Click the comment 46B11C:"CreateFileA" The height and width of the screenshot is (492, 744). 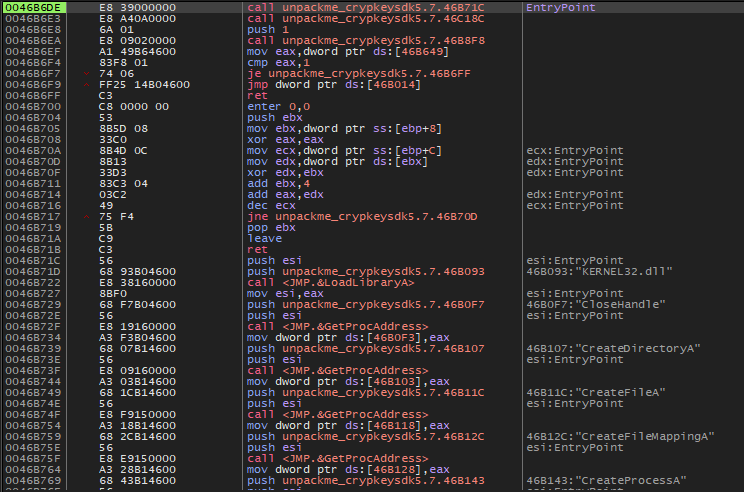click(596, 392)
